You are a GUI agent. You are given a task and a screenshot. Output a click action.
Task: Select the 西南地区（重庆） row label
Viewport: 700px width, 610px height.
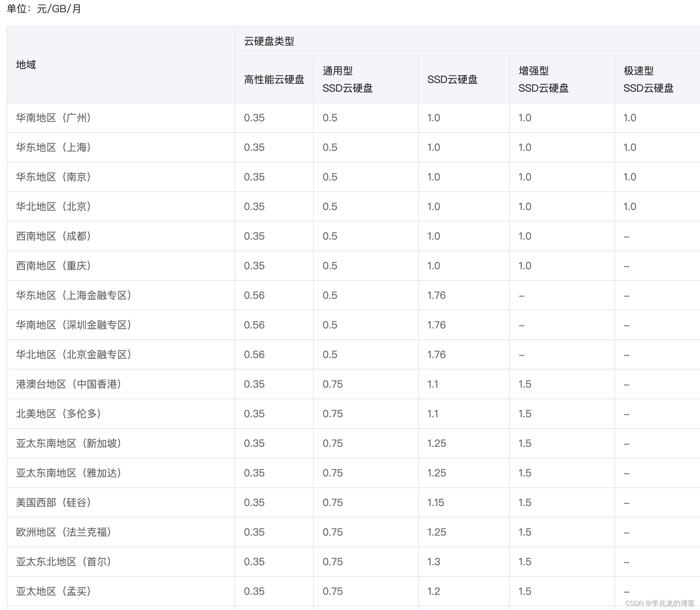coord(53,266)
